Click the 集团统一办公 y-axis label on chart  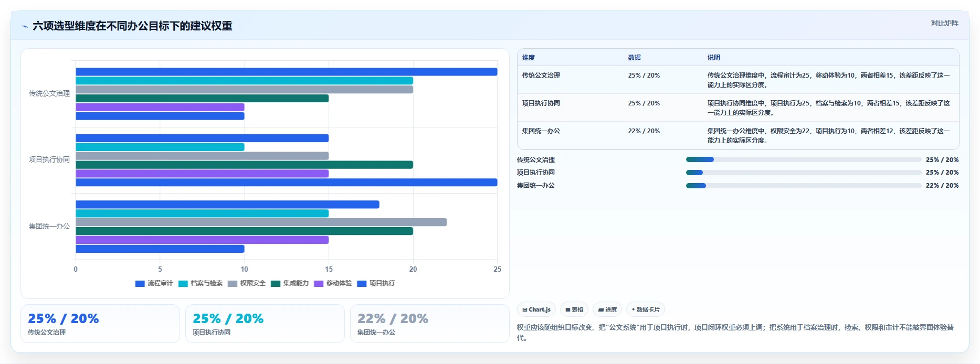click(x=49, y=226)
